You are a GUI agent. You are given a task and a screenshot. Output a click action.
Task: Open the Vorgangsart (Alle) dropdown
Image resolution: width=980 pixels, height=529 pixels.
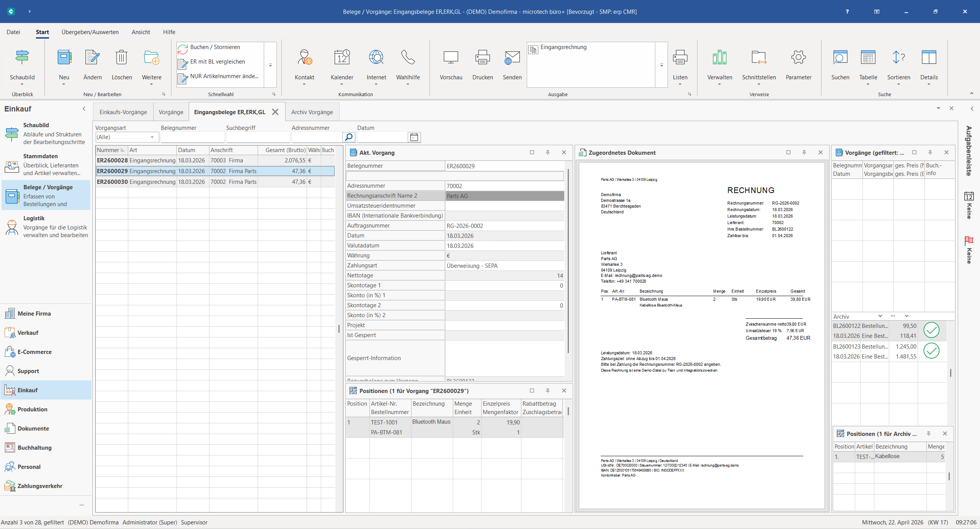click(x=152, y=137)
